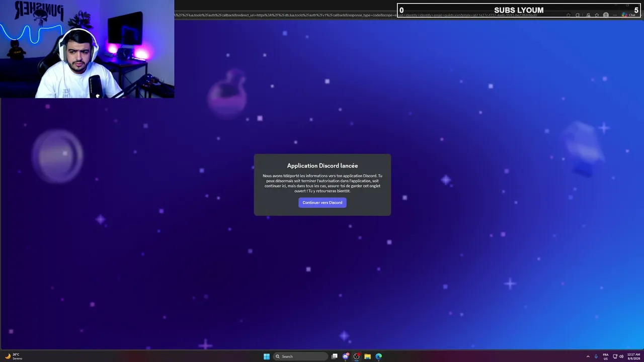The width and height of the screenshot is (644, 362).
Task: Click the taskbar Search box
Action: pyautogui.click(x=301, y=356)
